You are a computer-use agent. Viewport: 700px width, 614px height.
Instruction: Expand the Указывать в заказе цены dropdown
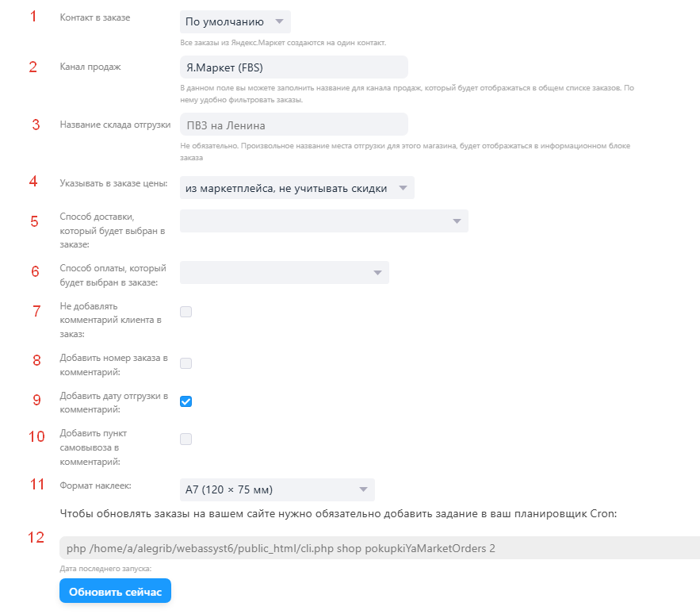coord(296,188)
